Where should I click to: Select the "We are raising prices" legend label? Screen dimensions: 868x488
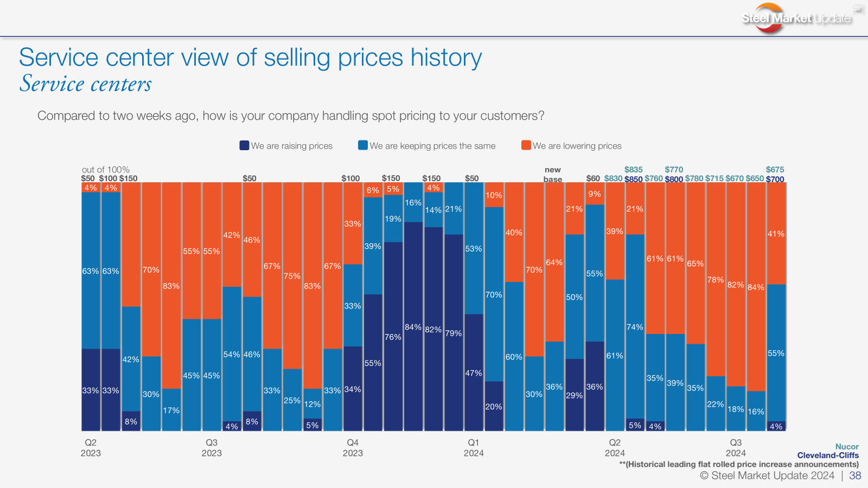(x=291, y=146)
